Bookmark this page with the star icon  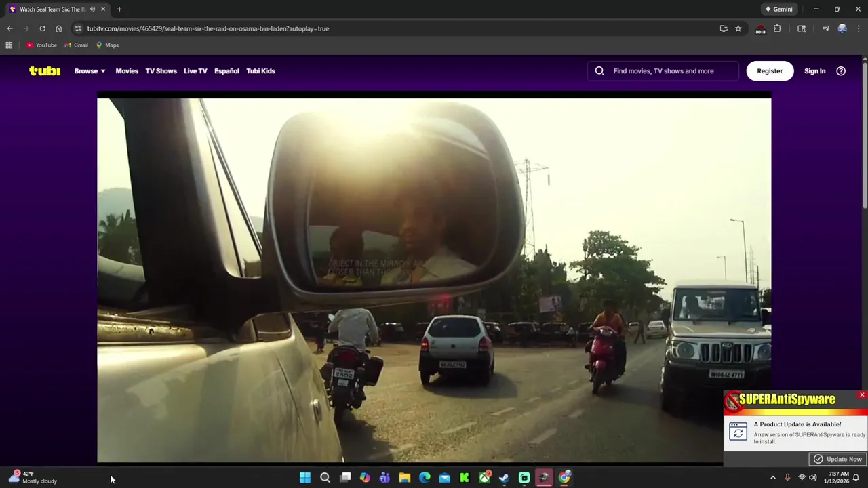point(738,28)
